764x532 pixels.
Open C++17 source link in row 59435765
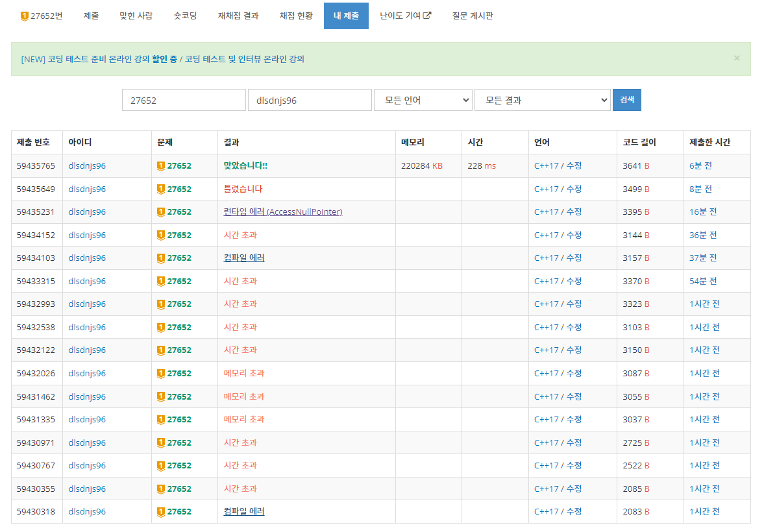point(546,165)
